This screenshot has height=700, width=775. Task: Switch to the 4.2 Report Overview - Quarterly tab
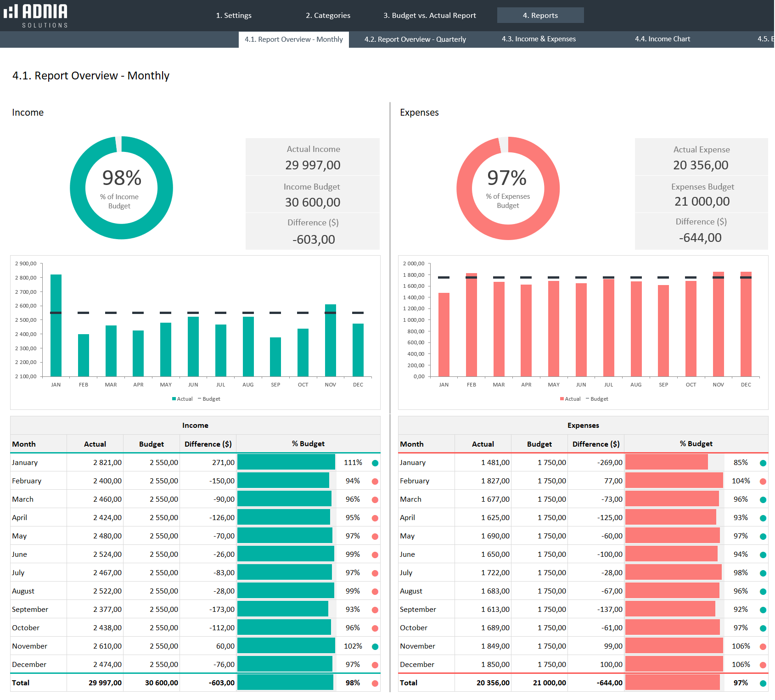tap(415, 39)
